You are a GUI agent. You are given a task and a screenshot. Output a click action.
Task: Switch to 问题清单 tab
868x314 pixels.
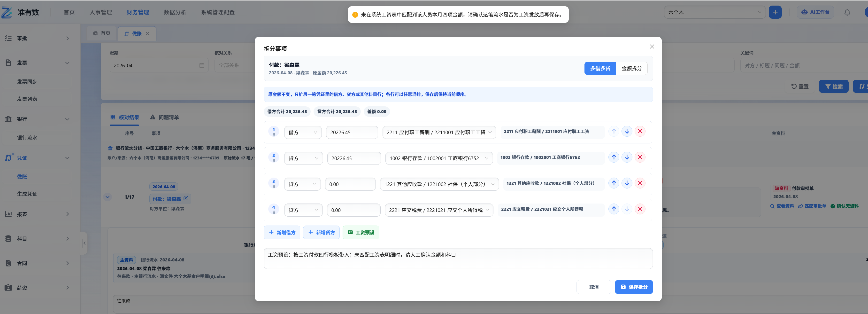(164, 117)
